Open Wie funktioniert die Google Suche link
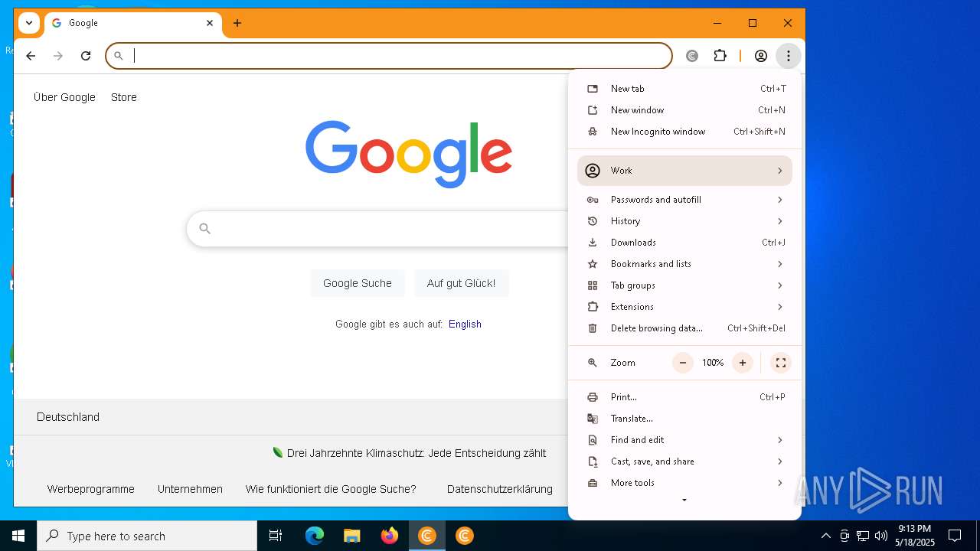Image resolution: width=980 pixels, height=551 pixels. pos(331,489)
